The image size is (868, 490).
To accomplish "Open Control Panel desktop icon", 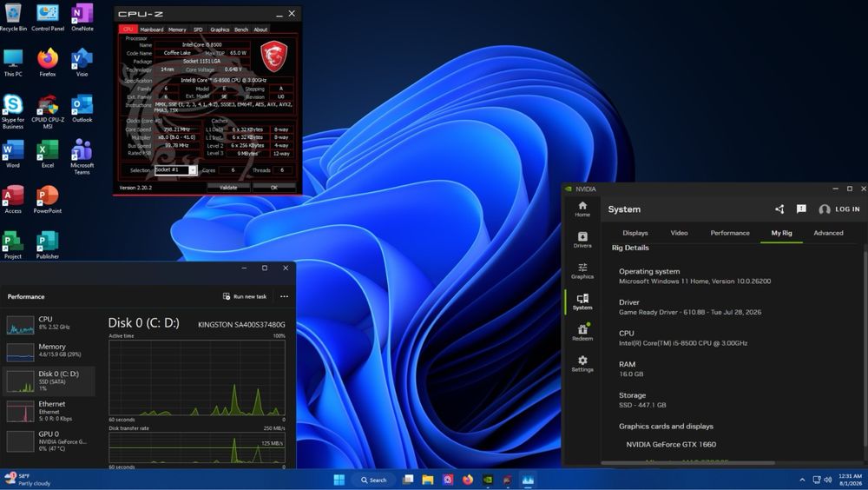I will 48,17.
